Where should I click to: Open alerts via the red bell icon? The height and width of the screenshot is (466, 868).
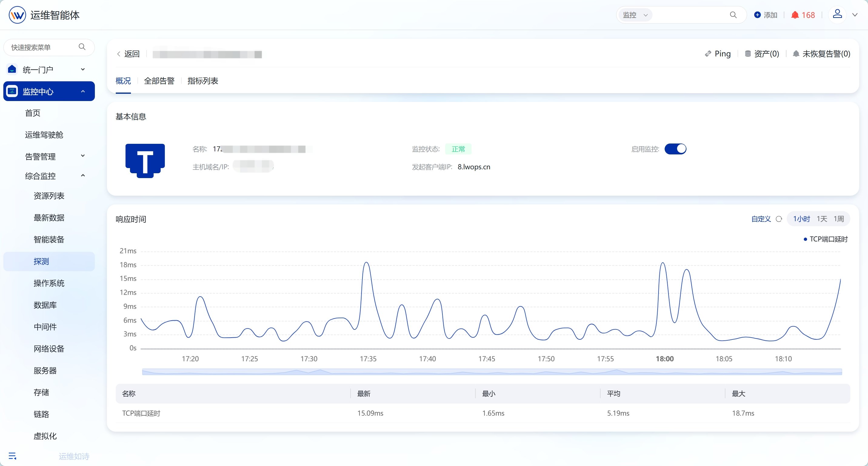point(795,15)
